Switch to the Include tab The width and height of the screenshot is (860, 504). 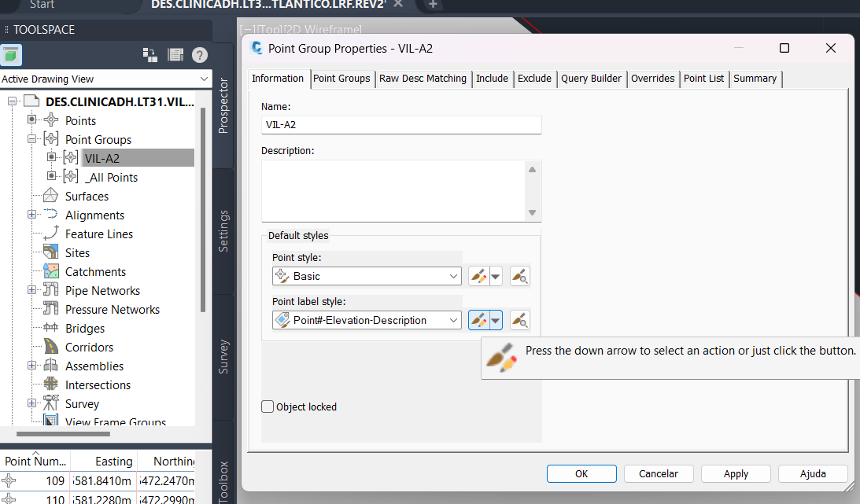click(x=492, y=79)
